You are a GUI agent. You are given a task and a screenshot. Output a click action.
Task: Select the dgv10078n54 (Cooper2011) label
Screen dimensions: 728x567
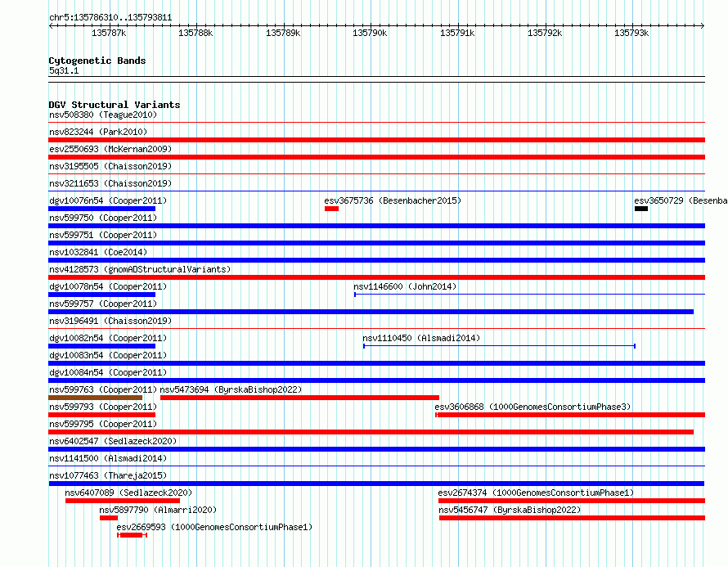(x=108, y=286)
